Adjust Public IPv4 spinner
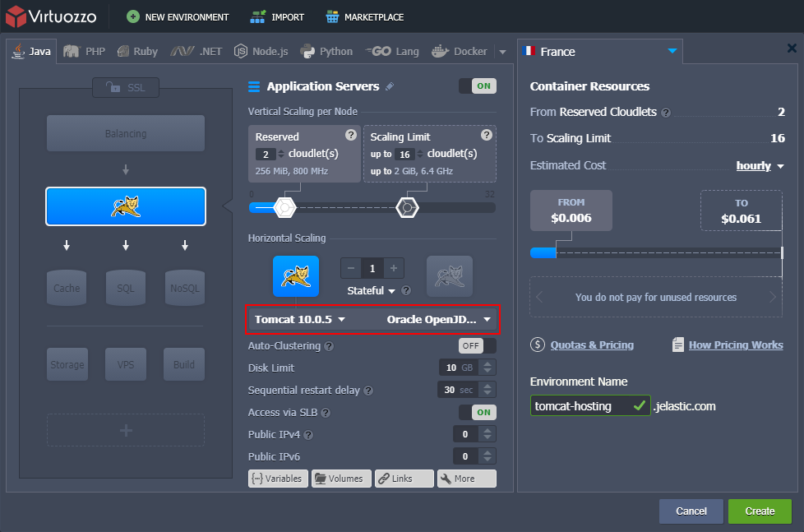The width and height of the screenshot is (804, 532). click(x=487, y=434)
